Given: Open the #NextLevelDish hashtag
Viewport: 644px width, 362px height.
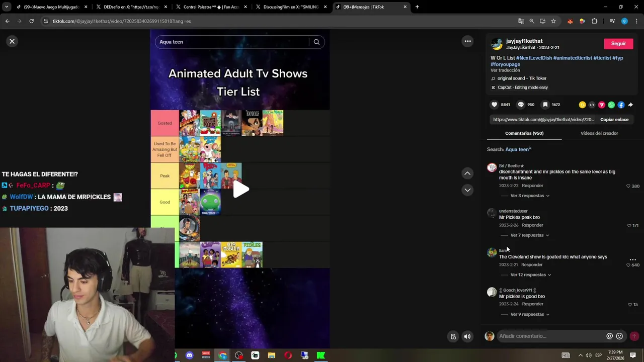Looking at the screenshot, I should tap(534, 58).
